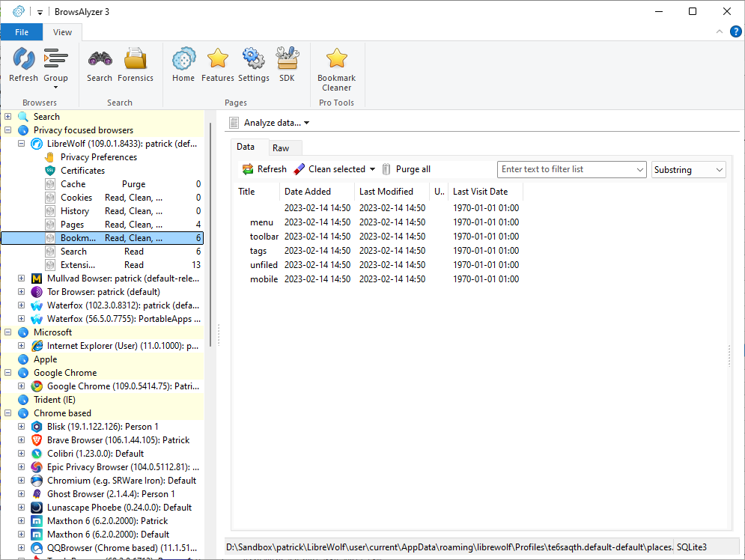This screenshot has height=560, width=745.
Task: Click the BrowsAlyzer app icon in title bar
Action: [19, 11]
